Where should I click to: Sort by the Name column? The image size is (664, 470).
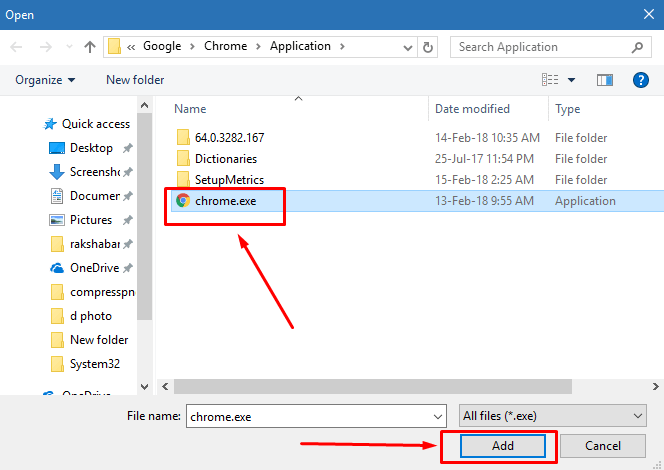[190, 109]
